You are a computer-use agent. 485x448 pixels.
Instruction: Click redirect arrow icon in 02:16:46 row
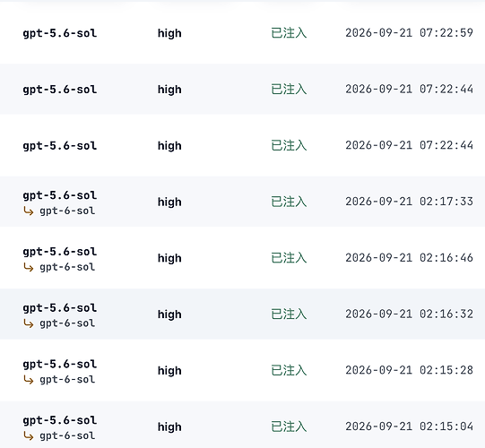(29, 267)
